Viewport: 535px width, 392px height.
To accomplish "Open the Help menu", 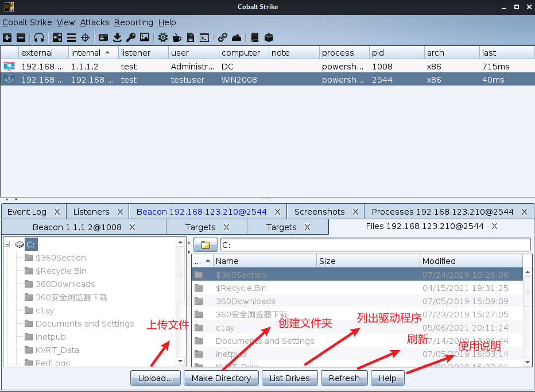I will [x=167, y=22].
